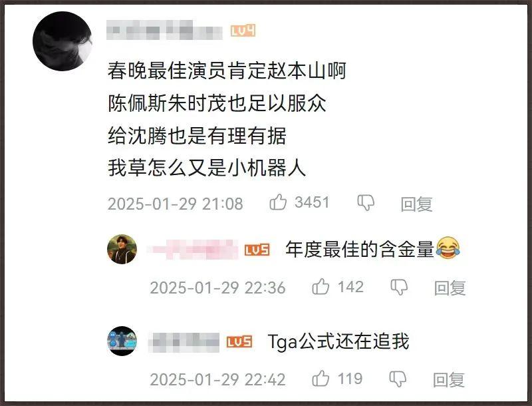The height and width of the screenshot is (406, 532).
Task: Dislike the 年度最佳的含金量 reply
Action: pyautogui.click(x=399, y=287)
